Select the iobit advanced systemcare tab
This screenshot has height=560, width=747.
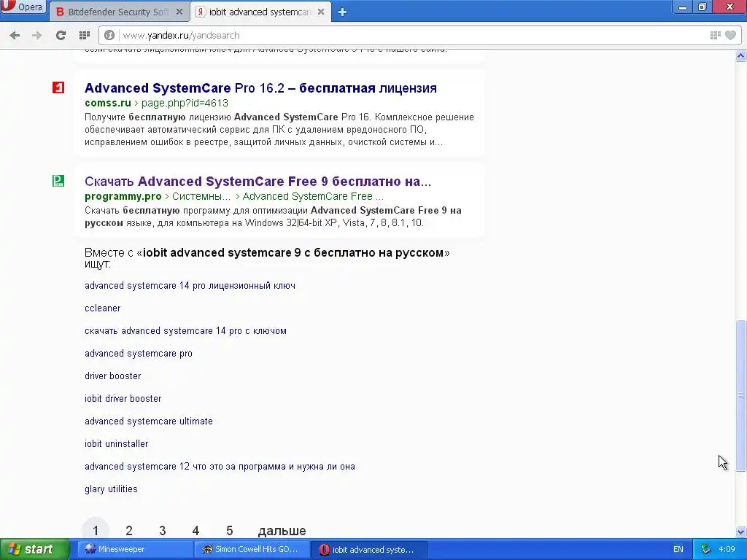(260, 12)
